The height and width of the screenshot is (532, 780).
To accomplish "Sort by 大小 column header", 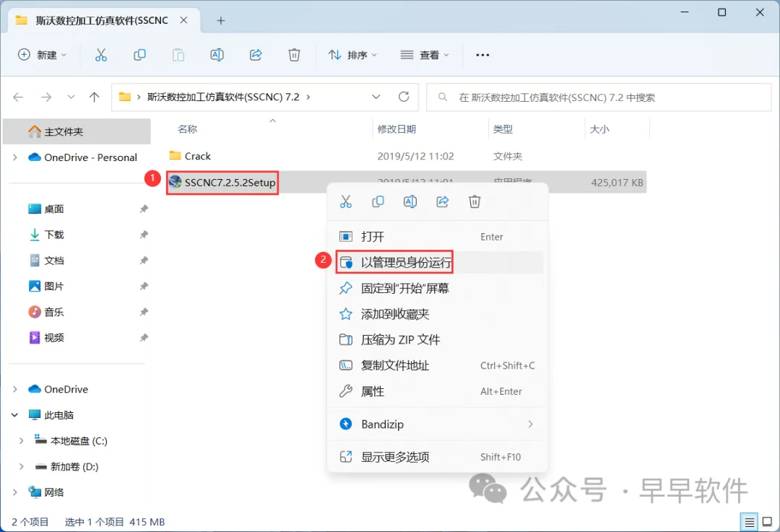I will [x=599, y=129].
